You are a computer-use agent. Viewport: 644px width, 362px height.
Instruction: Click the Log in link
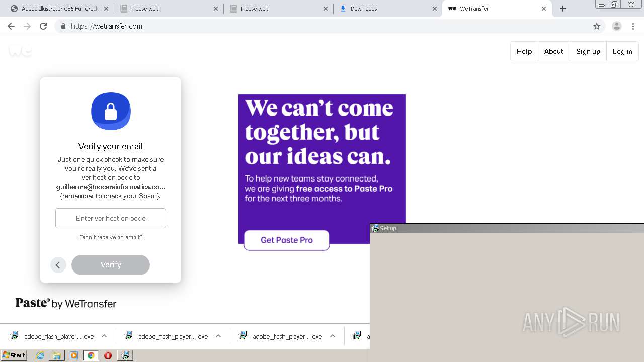coord(622,51)
